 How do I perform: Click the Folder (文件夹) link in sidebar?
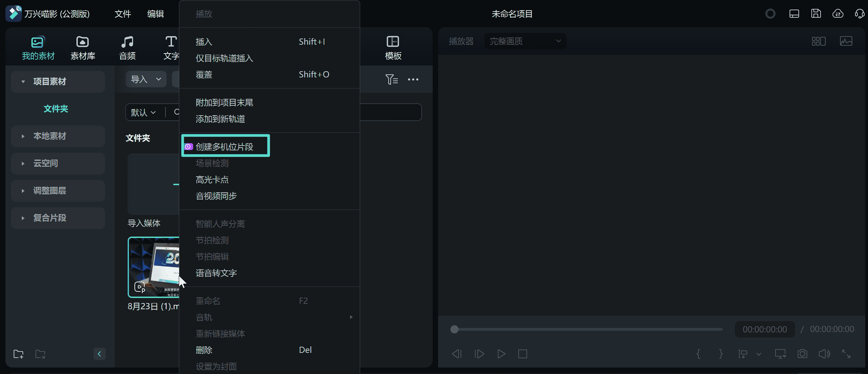56,109
